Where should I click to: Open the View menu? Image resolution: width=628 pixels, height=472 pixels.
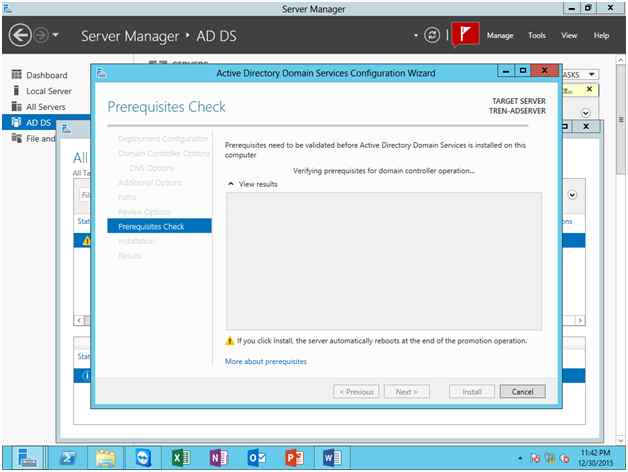[569, 35]
